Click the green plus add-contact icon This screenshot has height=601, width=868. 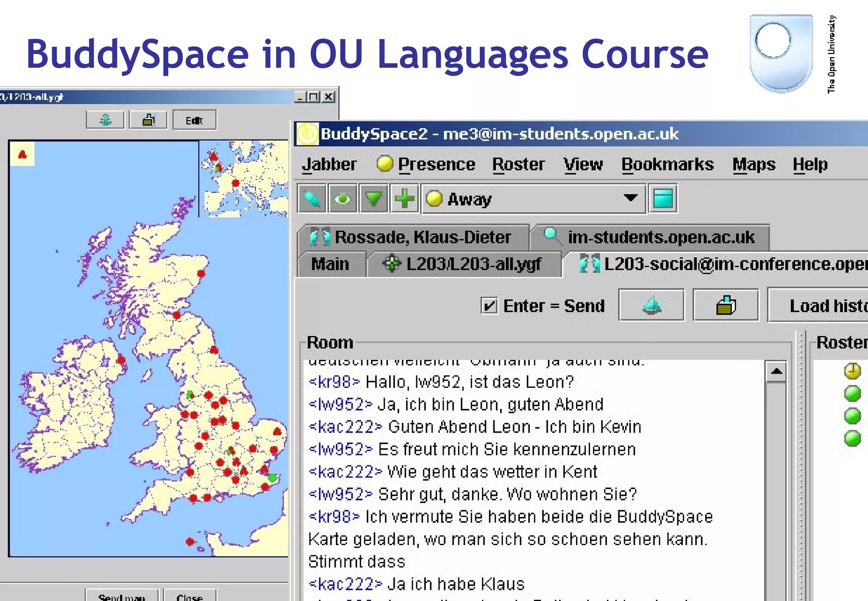click(404, 198)
